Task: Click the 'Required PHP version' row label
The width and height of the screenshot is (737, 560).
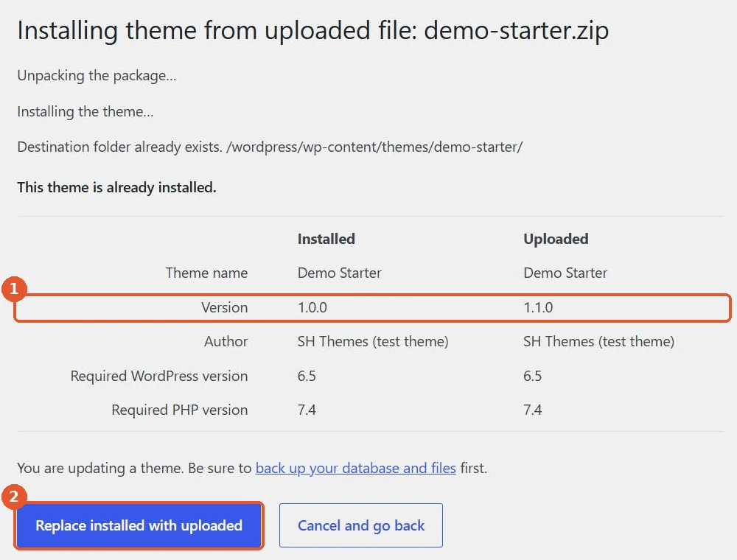Action: pyautogui.click(x=180, y=410)
